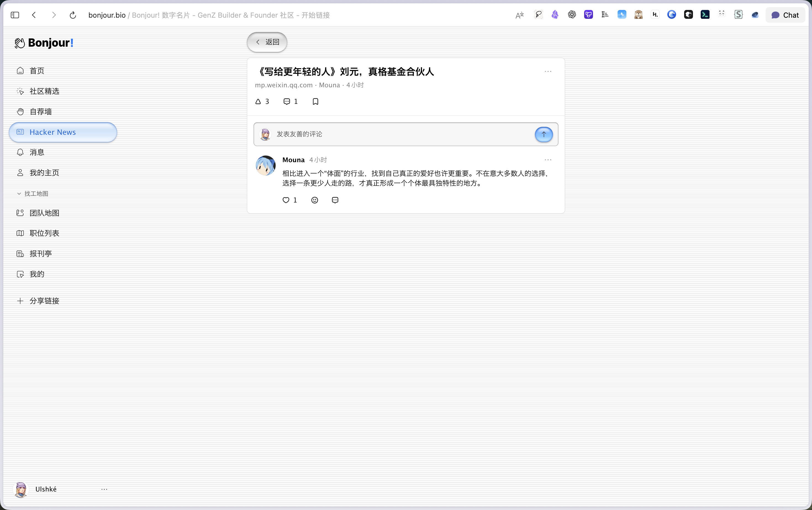Open the blue swirl extension icon
Viewport: 812px width, 510px height.
coord(755,14)
